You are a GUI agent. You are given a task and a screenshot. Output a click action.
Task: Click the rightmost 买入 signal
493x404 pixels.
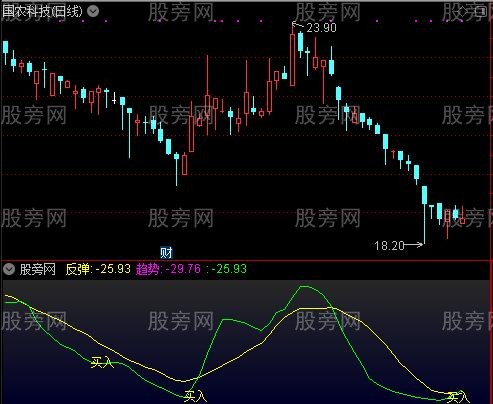[459, 397]
